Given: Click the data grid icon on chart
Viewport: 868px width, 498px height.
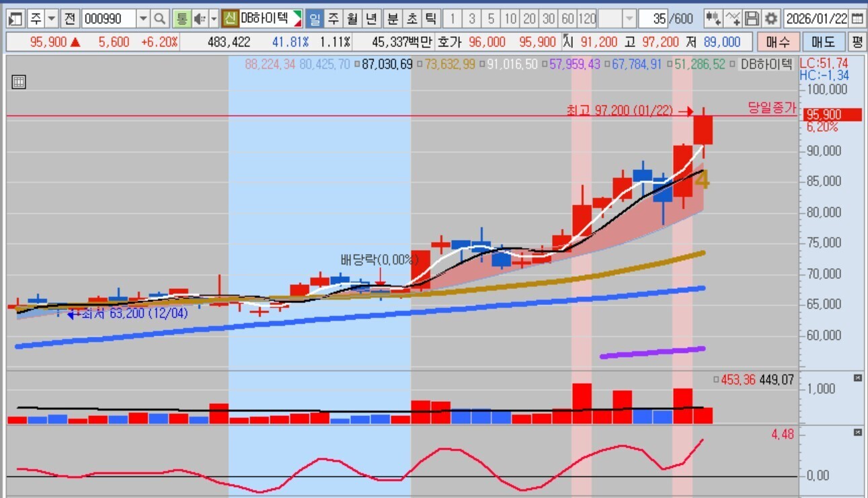Looking at the screenshot, I should pyautogui.click(x=19, y=83).
